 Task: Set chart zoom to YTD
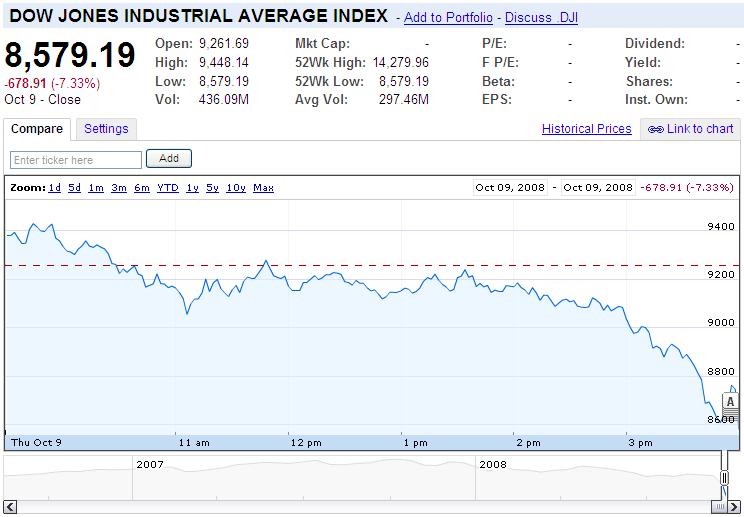pyautogui.click(x=168, y=188)
